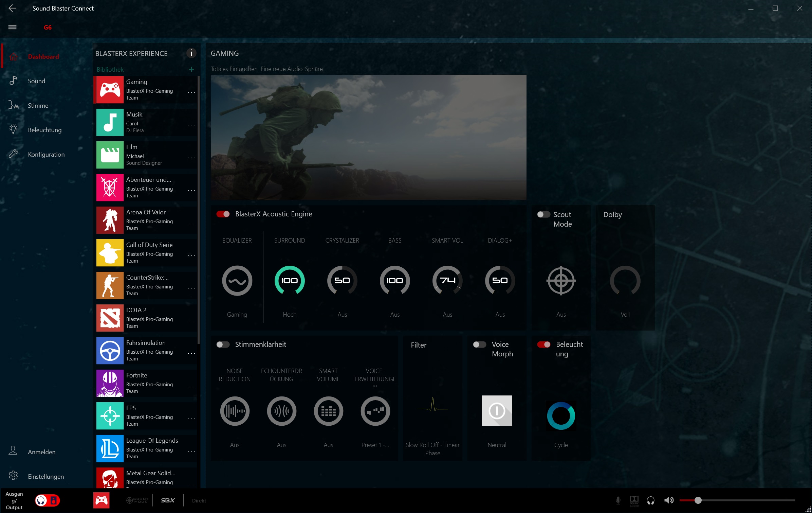This screenshot has height=513, width=812.
Task: Open the CounterStrike profile options ellipsis
Action: (191, 288)
